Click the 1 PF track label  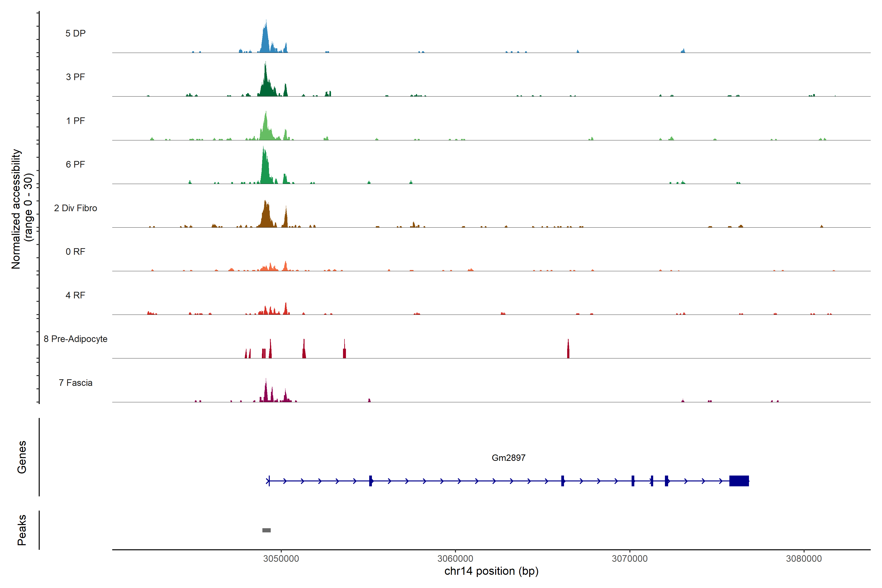(x=75, y=121)
